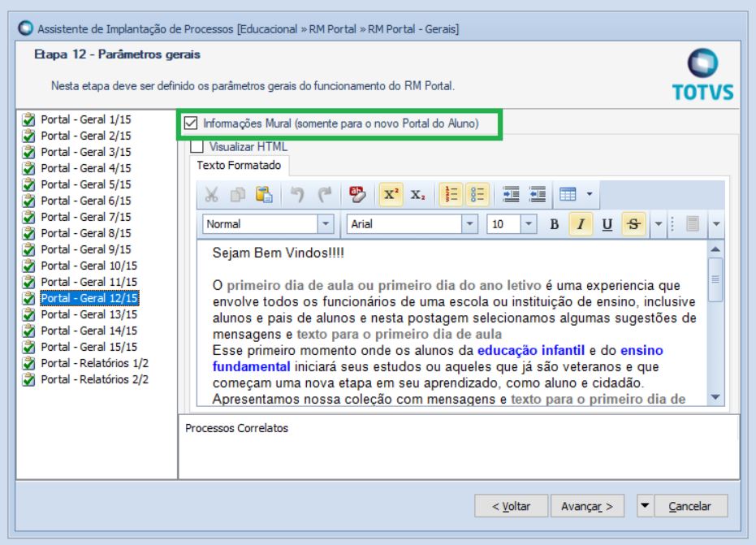Click the decrease indent icon

pos(537,194)
